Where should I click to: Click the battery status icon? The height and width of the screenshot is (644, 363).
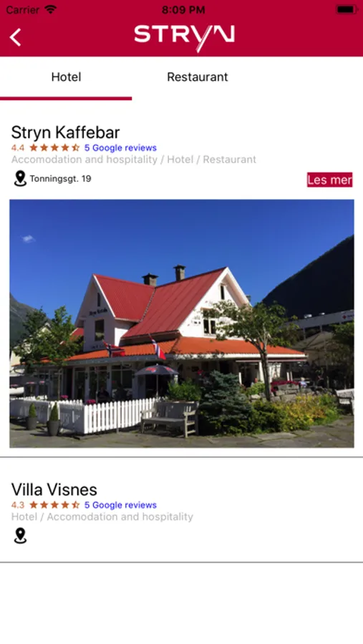click(x=347, y=9)
